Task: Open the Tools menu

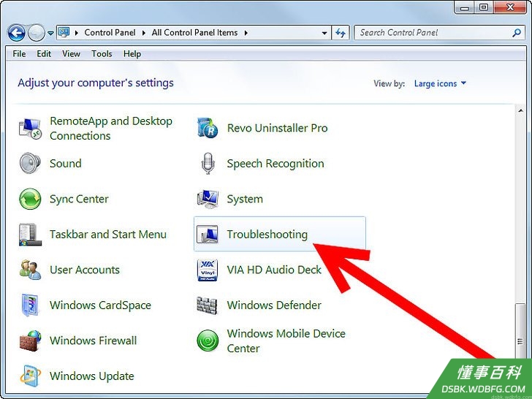Action: pyautogui.click(x=102, y=54)
